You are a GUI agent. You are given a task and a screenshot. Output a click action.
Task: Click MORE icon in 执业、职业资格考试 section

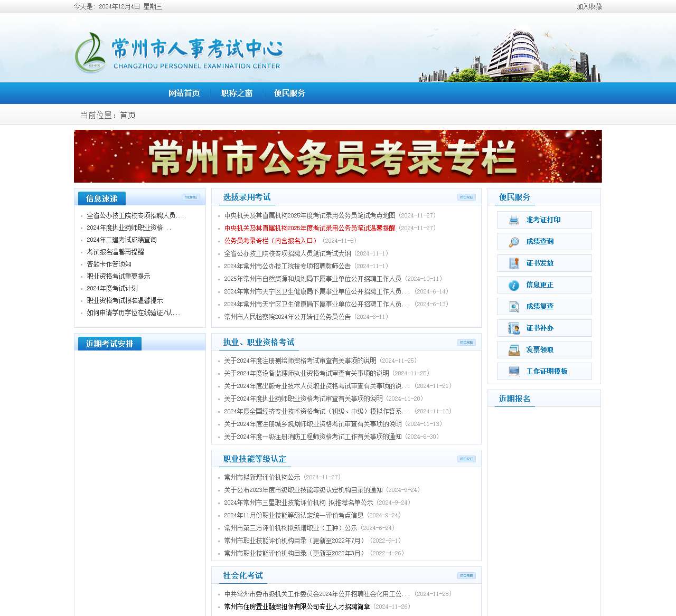click(x=466, y=342)
